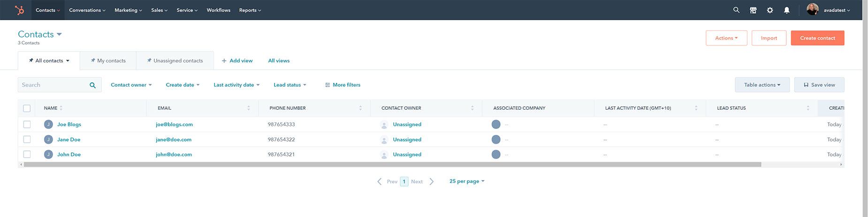Open Actions dropdown button
This screenshot has width=868, height=217.
point(726,38)
